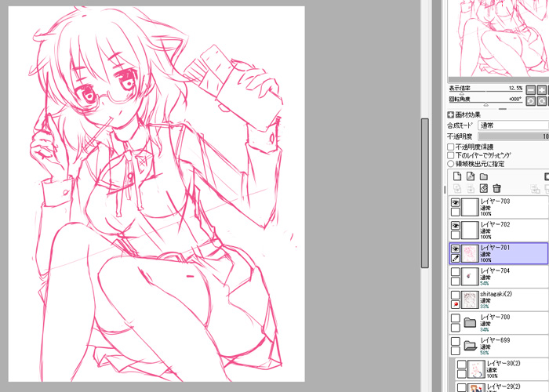The image size is (549, 392).
Task: Hide layer レイヤー703 via eye icon
Action: pyautogui.click(x=455, y=202)
